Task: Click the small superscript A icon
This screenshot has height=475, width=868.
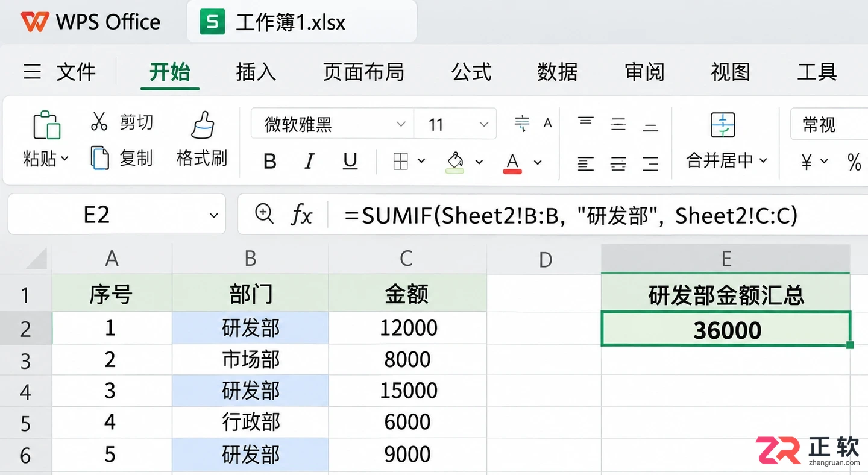Action: point(547,123)
